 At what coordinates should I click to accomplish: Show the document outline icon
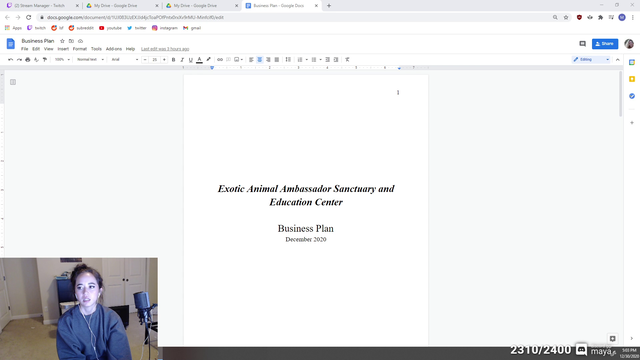(13, 82)
